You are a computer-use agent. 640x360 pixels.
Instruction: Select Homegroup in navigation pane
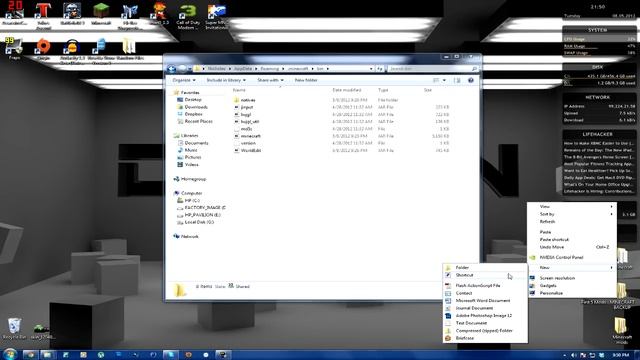[193, 179]
